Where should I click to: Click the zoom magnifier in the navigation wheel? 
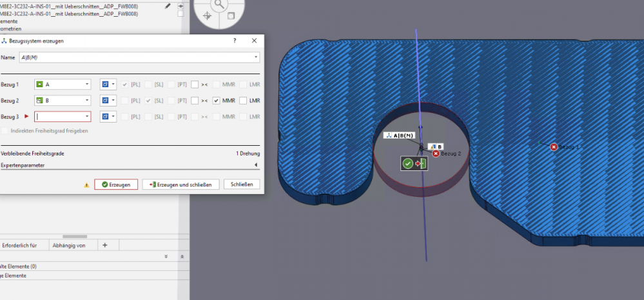220,4
